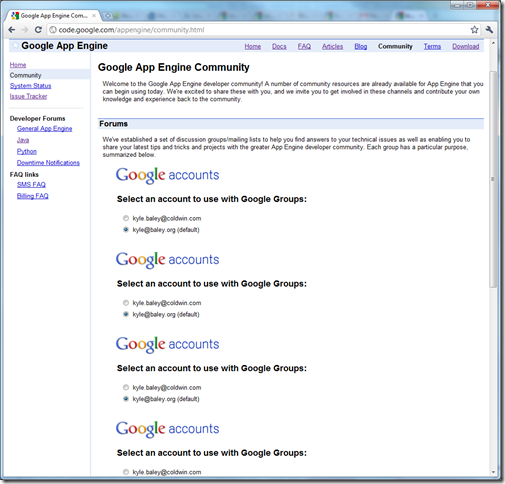The height and width of the screenshot is (484, 505).
Task: Select kyle.baley@coldwin.com in first account list
Action: [x=126, y=218]
